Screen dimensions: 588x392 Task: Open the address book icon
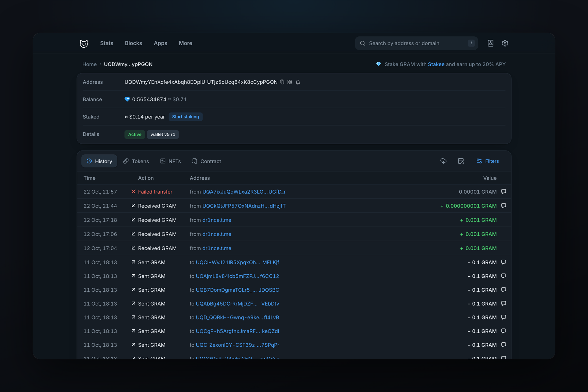tap(490, 43)
